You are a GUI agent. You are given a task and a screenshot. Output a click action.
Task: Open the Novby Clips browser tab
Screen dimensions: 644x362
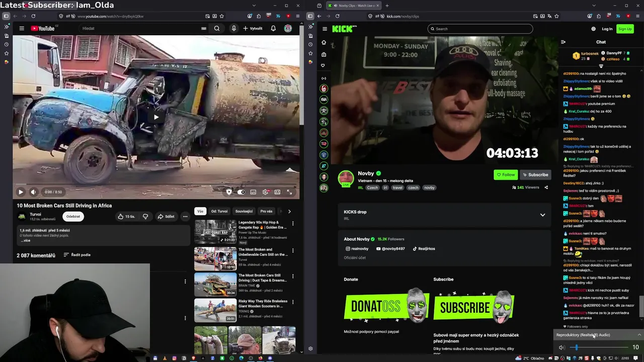coord(354,6)
